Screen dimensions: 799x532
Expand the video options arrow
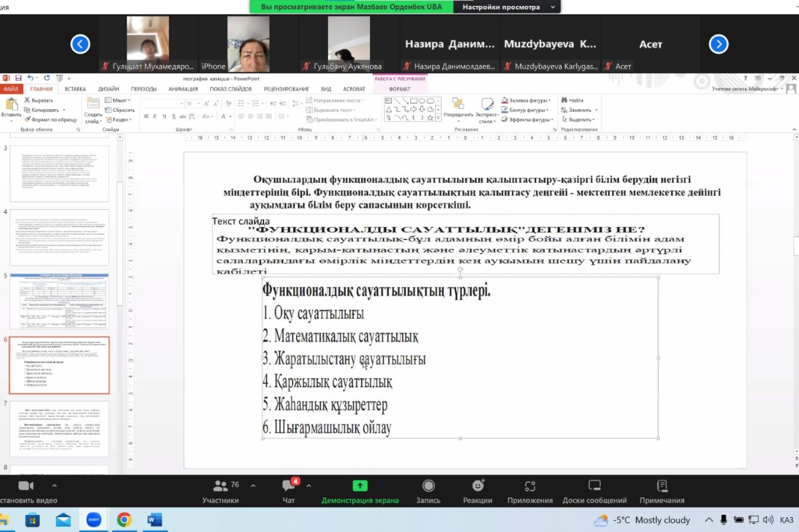coord(54,485)
